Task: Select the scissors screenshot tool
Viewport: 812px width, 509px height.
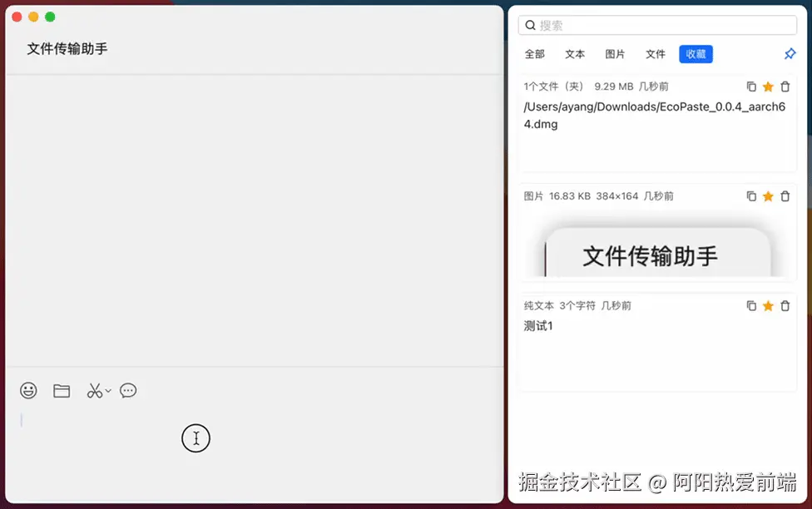Action: (94, 390)
